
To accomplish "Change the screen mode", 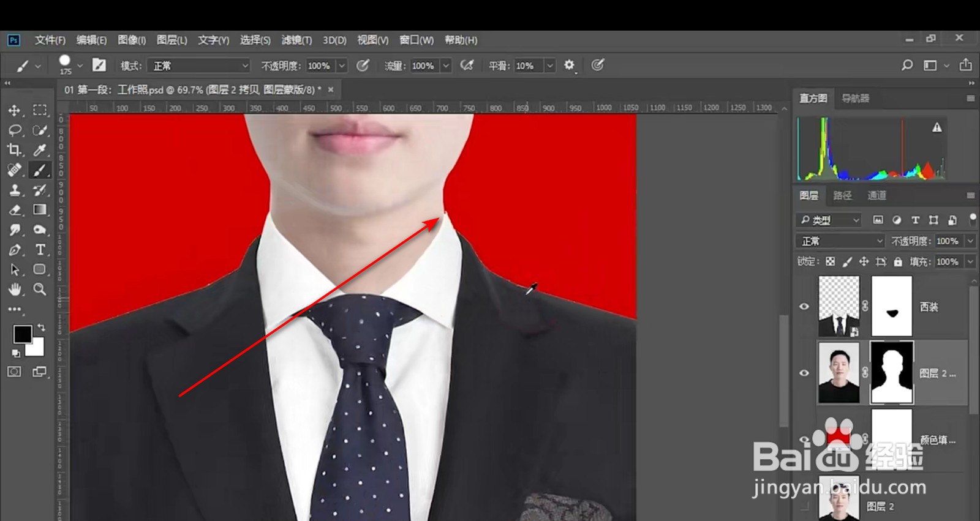I will coord(40,372).
